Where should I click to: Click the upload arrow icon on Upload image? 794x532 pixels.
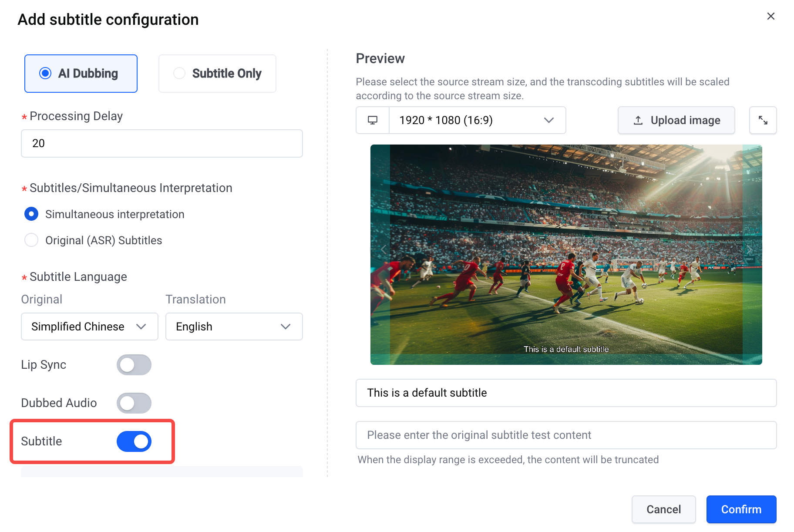click(x=638, y=120)
